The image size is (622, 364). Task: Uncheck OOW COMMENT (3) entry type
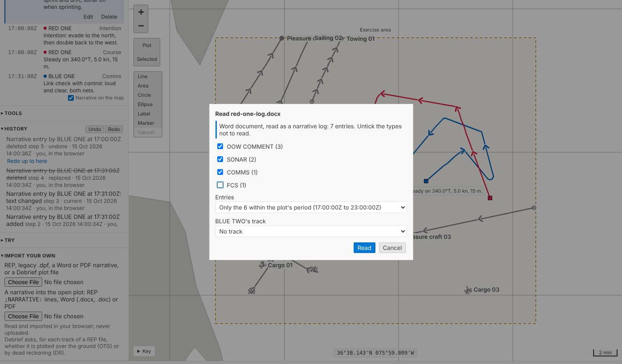click(x=220, y=146)
